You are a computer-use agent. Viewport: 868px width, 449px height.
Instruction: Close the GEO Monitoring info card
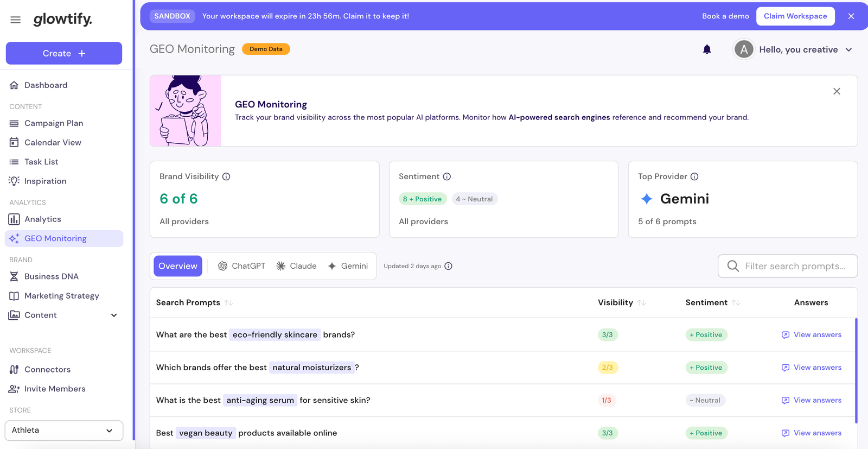[837, 91]
